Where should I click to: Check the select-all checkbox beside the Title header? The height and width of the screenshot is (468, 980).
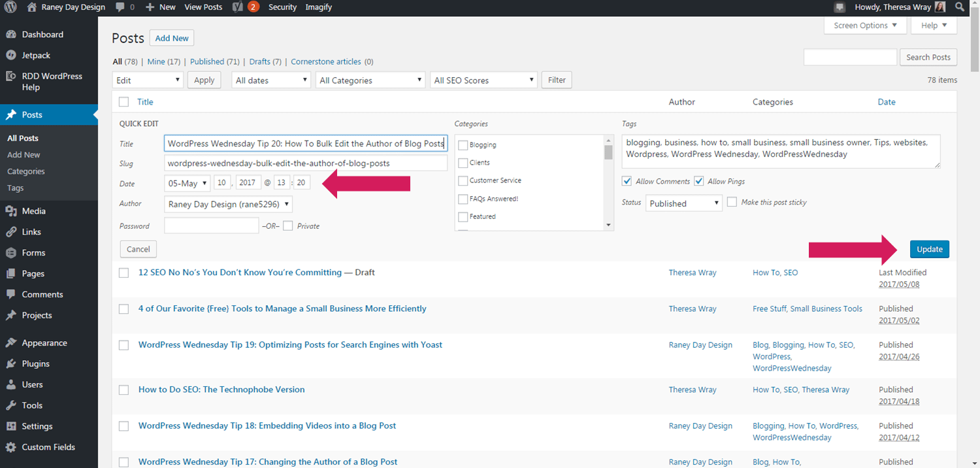click(124, 102)
